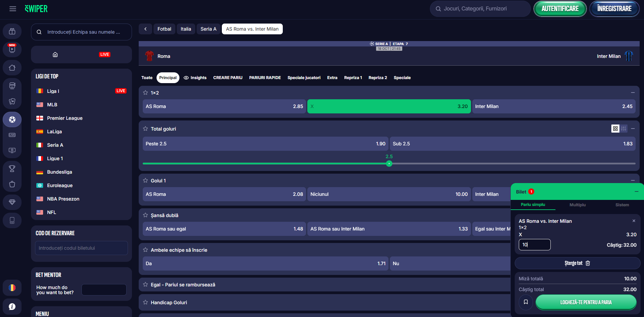
Task: Click the Total goluri slider handle
Action: pyautogui.click(x=389, y=164)
